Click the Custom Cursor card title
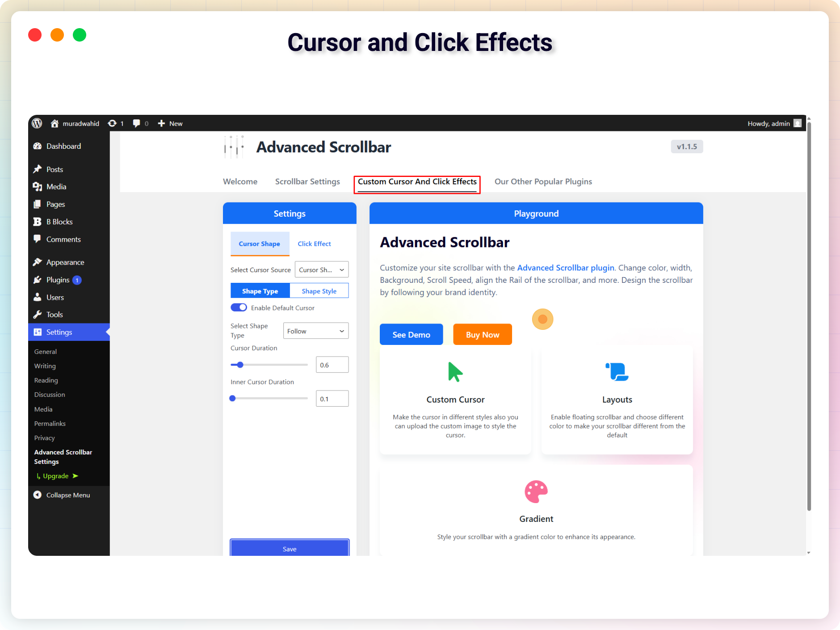Image resolution: width=840 pixels, height=630 pixels. click(x=455, y=399)
